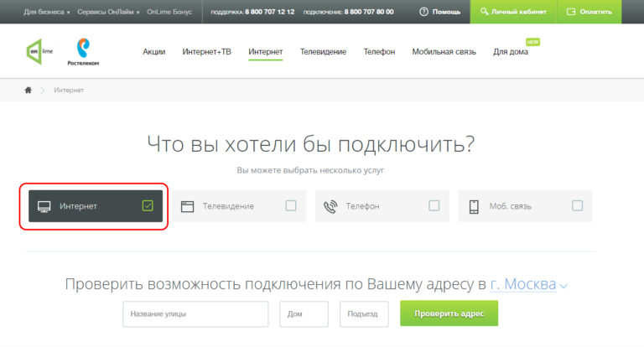This screenshot has width=644, height=347.
Task: Click the phone handset icon on Телефон tile
Action: (x=330, y=205)
